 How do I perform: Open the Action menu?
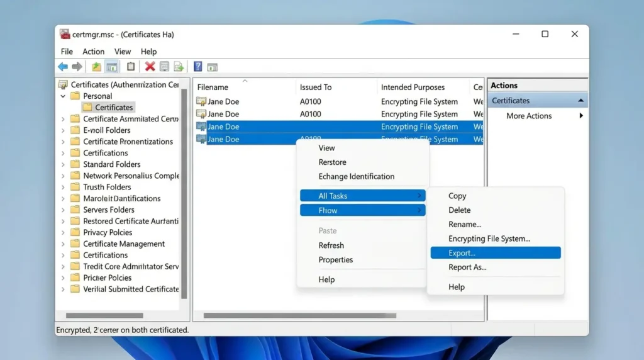pyautogui.click(x=93, y=52)
